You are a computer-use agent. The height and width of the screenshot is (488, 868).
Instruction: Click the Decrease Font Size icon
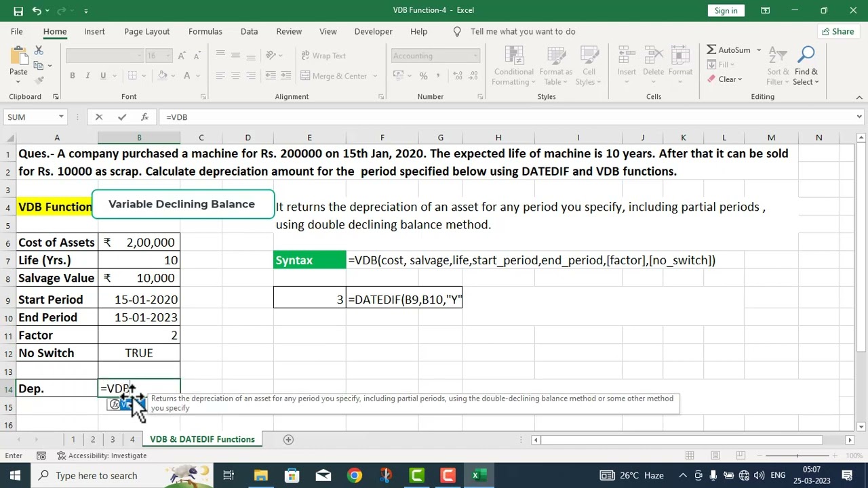click(196, 56)
